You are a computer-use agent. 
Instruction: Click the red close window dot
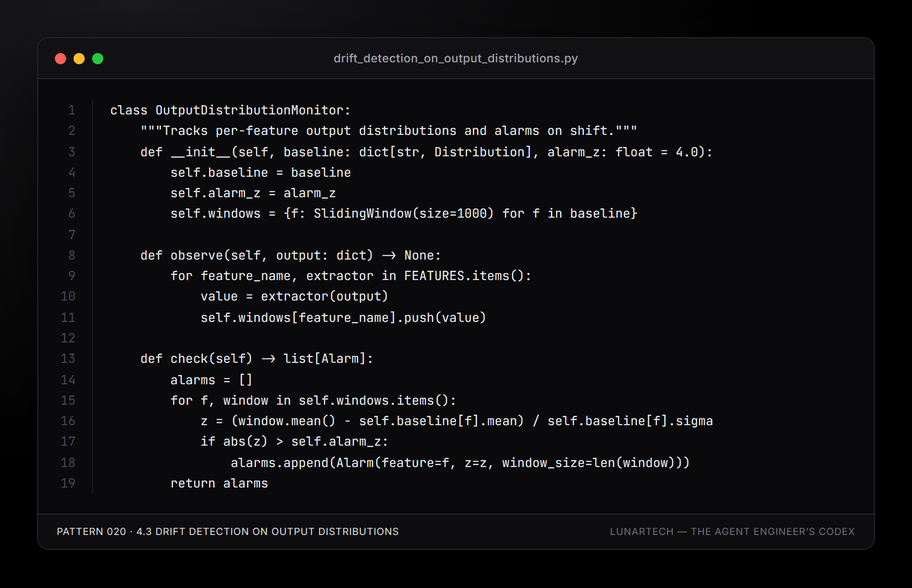pos(60,59)
